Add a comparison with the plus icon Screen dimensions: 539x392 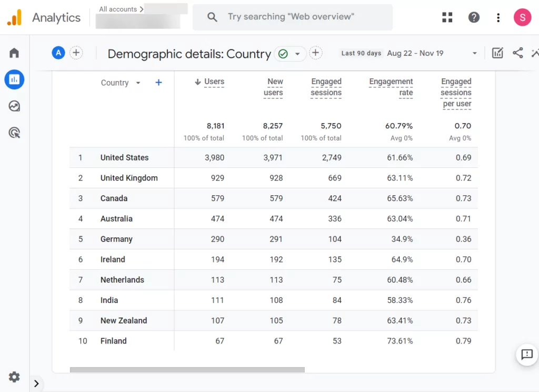pos(76,53)
